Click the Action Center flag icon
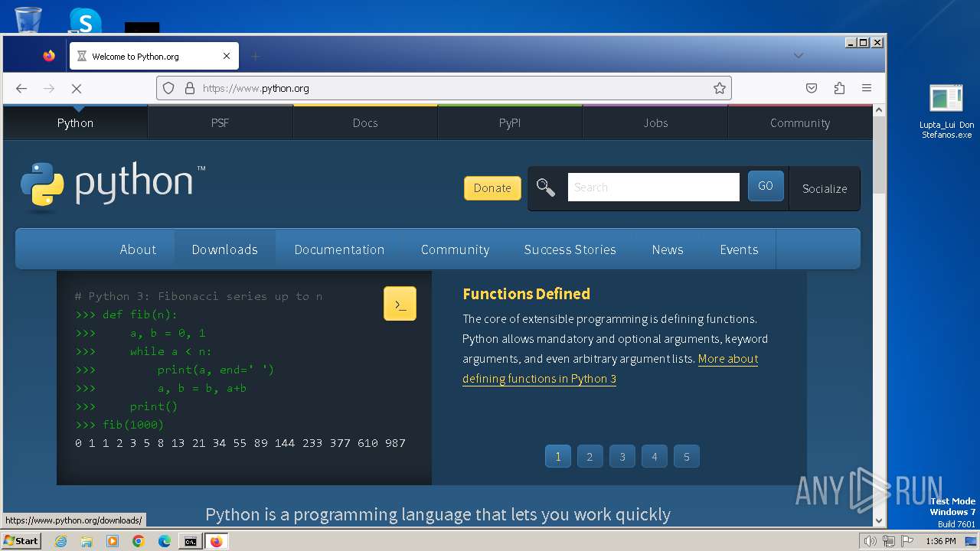Image resolution: width=980 pixels, height=551 pixels. (x=907, y=541)
